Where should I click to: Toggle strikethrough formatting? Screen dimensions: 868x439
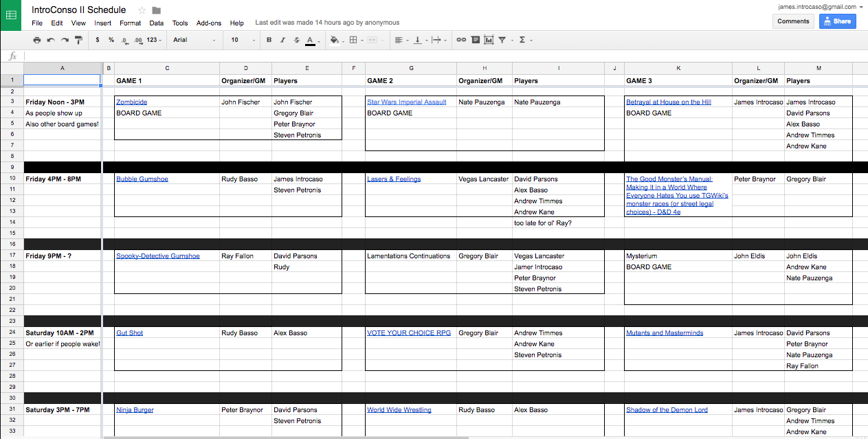pos(296,41)
